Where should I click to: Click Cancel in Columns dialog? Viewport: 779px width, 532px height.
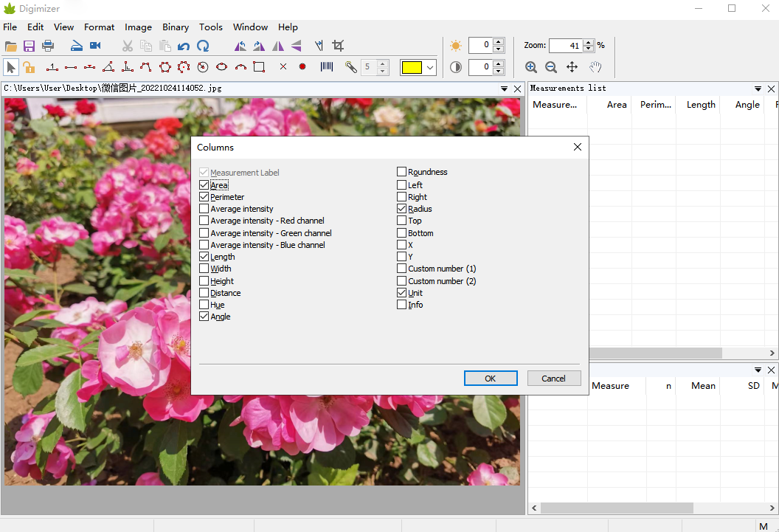point(553,379)
